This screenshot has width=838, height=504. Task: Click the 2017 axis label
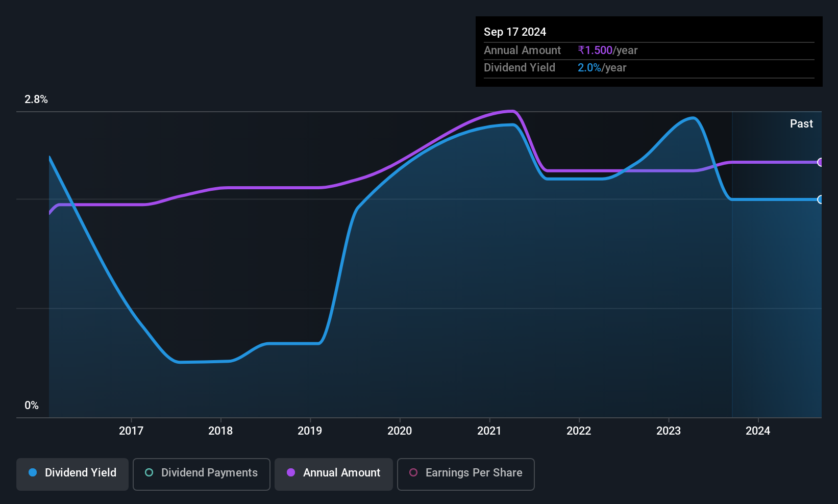point(131,431)
